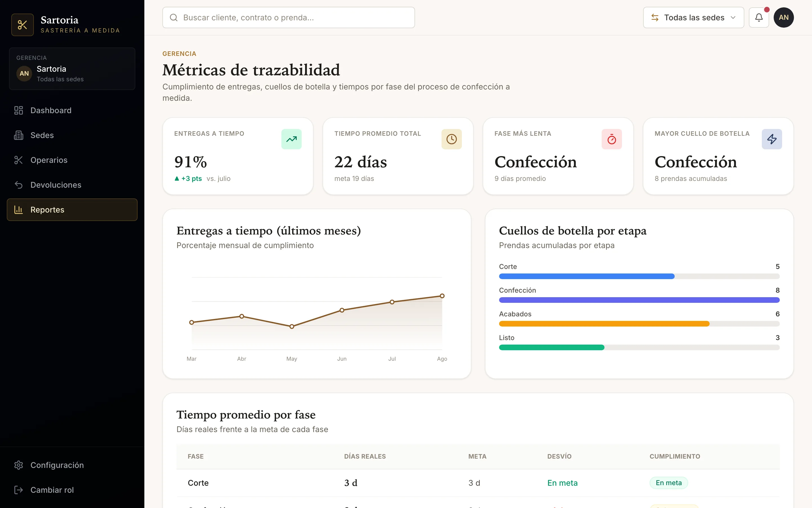Select Operarios in sidebar
The width and height of the screenshot is (812, 508).
[x=72, y=160]
